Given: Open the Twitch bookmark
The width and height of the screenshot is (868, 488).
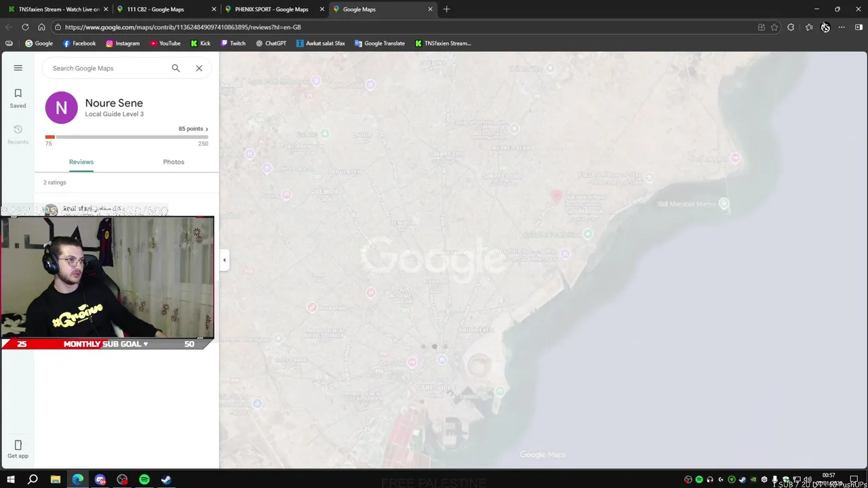Looking at the screenshot, I should pyautogui.click(x=233, y=43).
